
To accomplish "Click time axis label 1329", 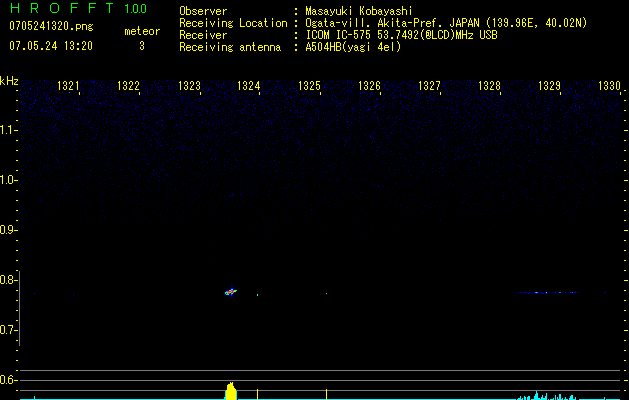I will tap(549, 86).
